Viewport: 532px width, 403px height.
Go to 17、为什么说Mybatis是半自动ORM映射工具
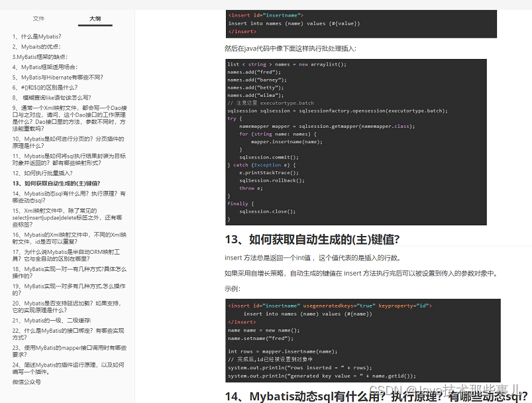(x=66, y=255)
